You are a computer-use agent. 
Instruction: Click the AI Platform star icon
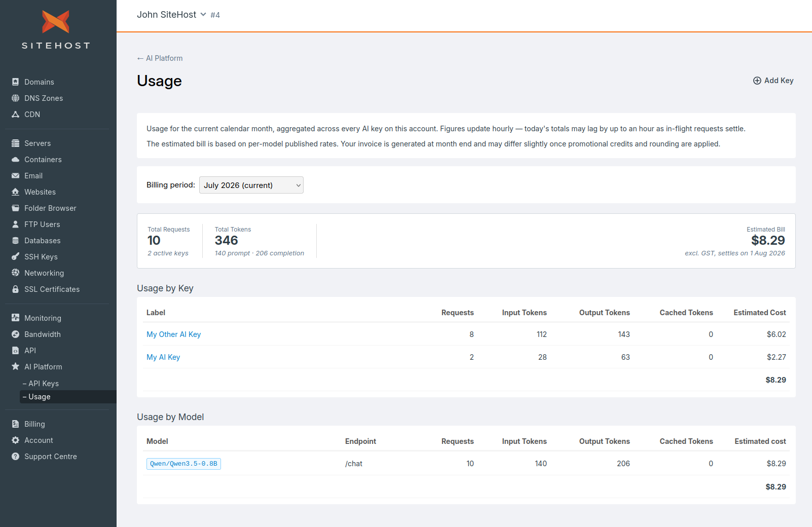click(16, 367)
